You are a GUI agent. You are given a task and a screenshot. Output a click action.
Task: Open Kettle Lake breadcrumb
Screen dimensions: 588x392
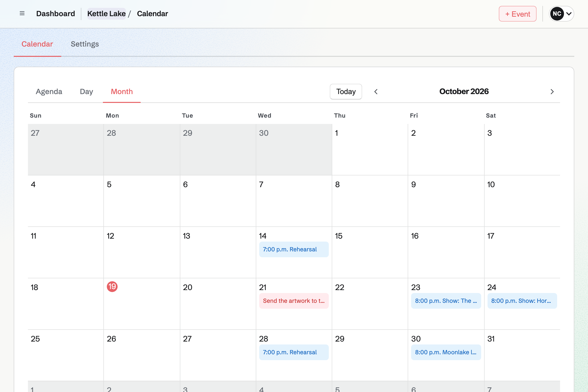tap(107, 13)
